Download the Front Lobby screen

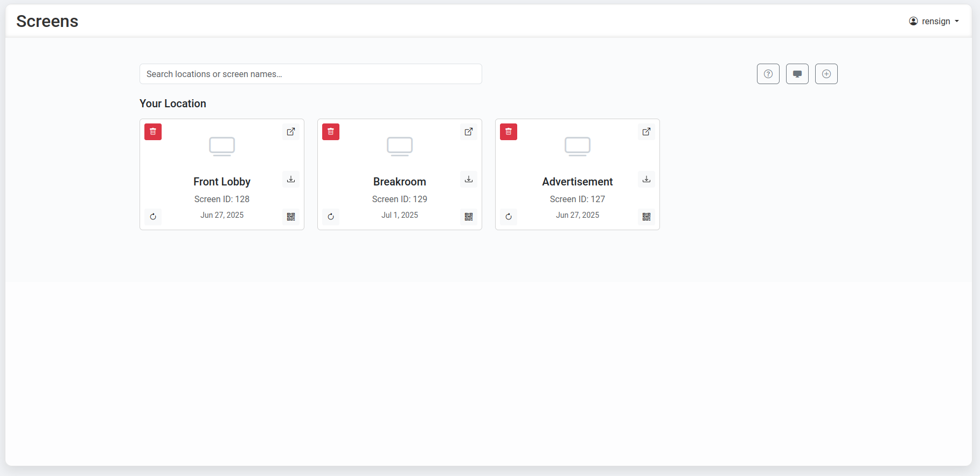291,179
